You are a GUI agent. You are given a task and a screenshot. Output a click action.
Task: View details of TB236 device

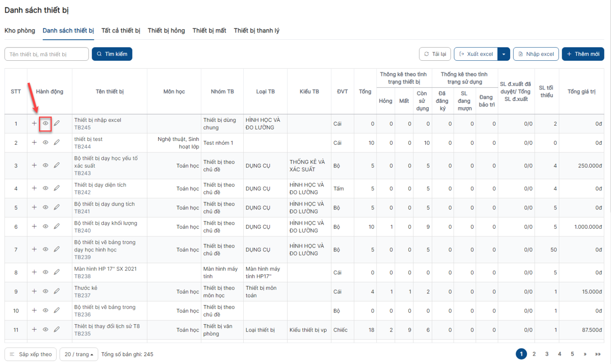tap(45, 311)
